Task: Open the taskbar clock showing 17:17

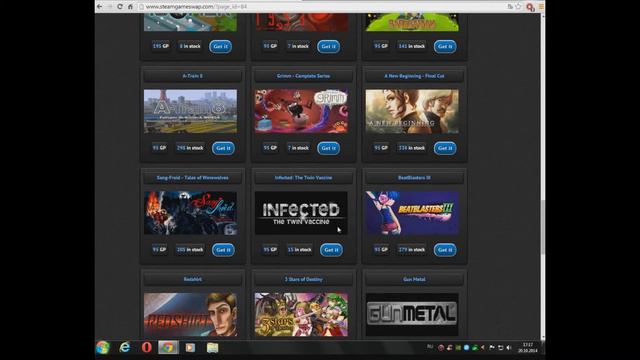Action: [528, 348]
